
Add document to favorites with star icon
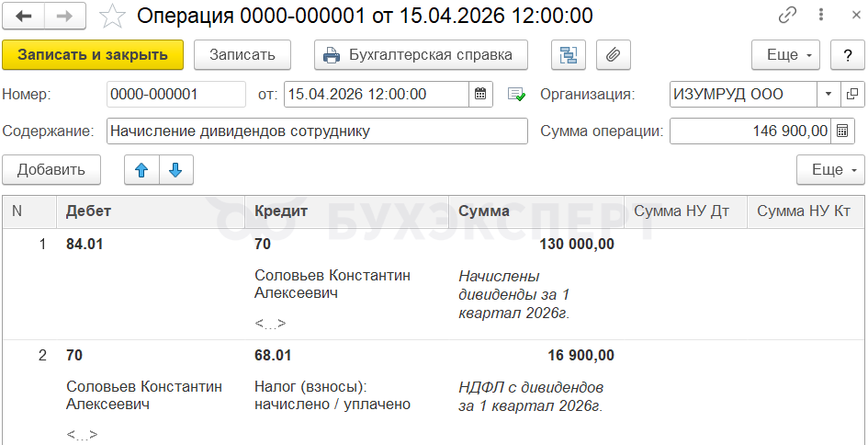(111, 17)
